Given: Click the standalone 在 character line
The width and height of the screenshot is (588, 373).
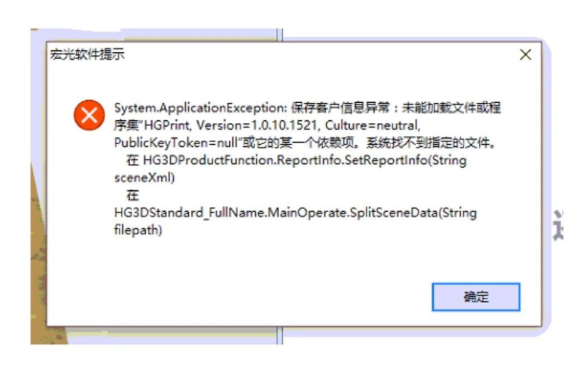Looking at the screenshot, I should click(132, 195).
